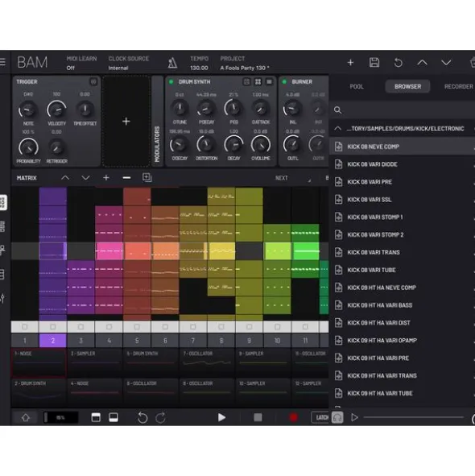Open the hamburger menu beside BAM
Screen dimensions: 475x476
(x=2, y=62)
